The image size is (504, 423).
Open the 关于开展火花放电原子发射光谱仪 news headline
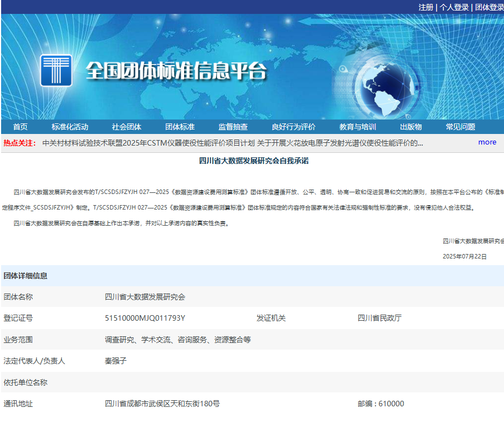[340, 143]
